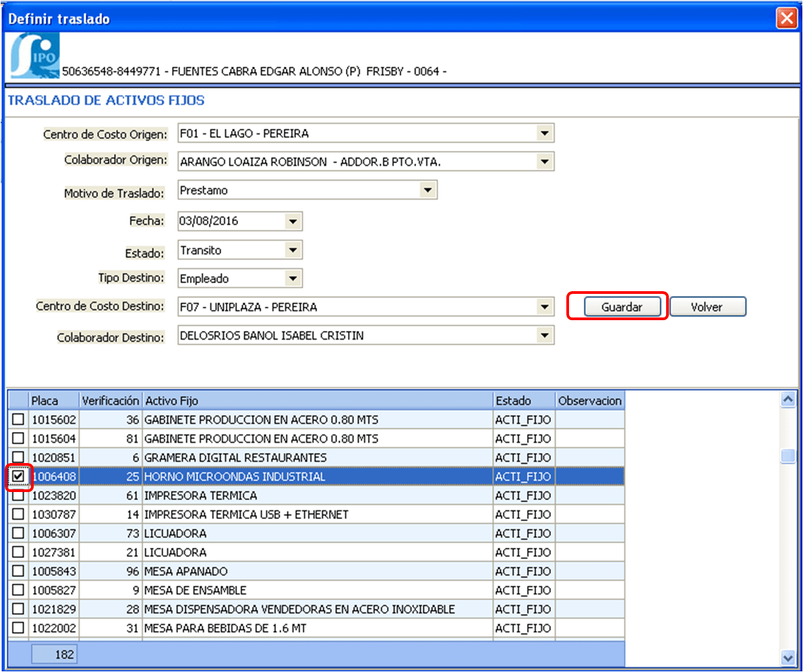The width and height of the screenshot is (803, 672).
Task: Expand the Colaborador Origen dropdown
Action: [544, 162]
